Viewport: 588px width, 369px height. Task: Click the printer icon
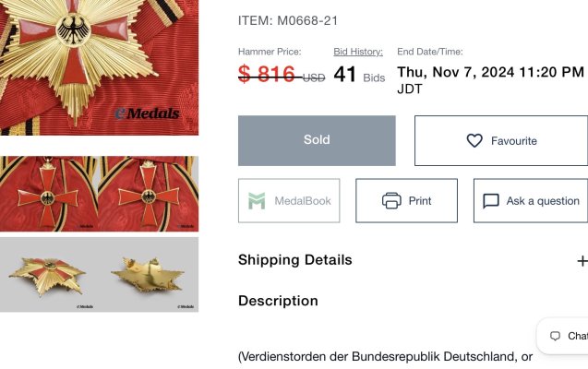click(x=391, y=201)
